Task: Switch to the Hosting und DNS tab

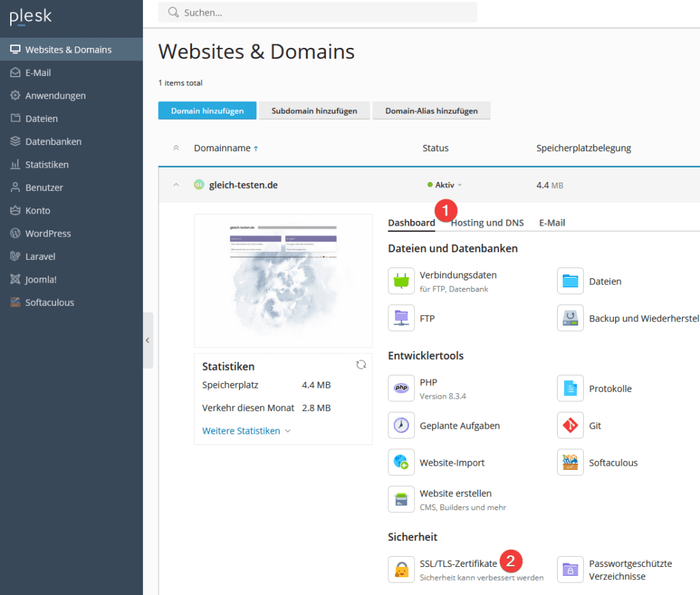Action: [487, 223]
